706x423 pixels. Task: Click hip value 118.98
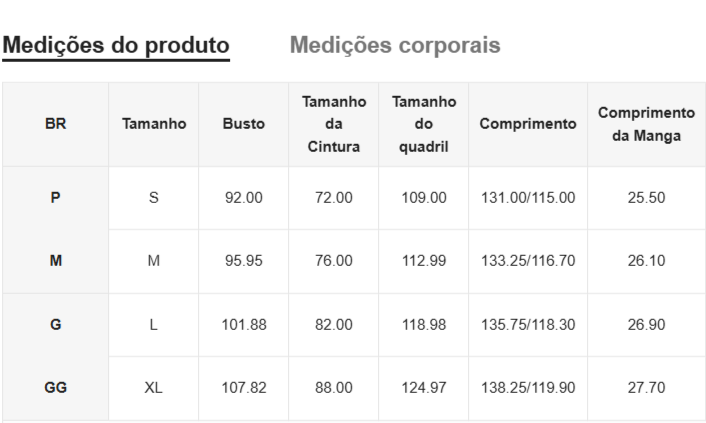(x=424, y=325)
